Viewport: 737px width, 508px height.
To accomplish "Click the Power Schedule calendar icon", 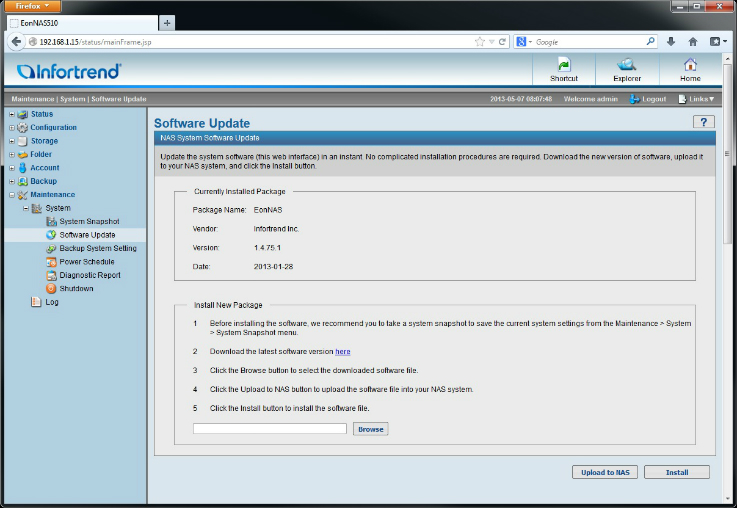I will click(51, 262).
